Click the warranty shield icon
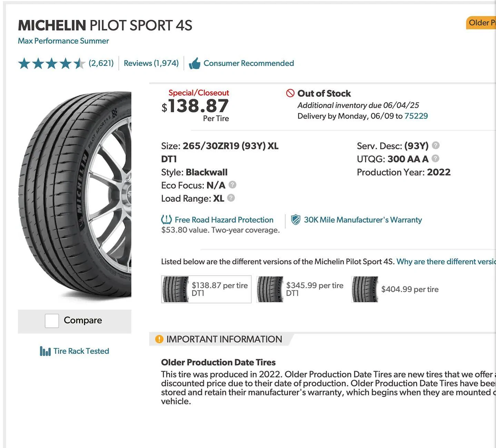Image resolution: width=496 pixels, height=448 pixels. (x=296, y=220)
